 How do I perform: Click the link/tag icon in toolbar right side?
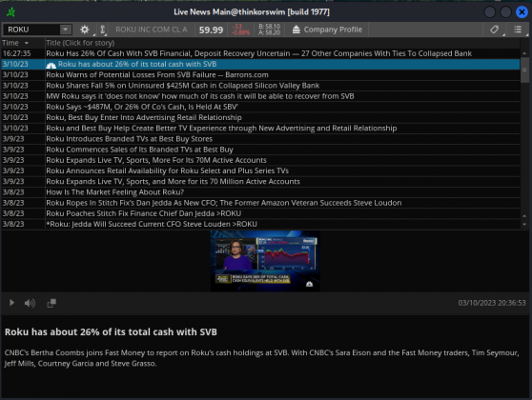[x=494, y=30]
